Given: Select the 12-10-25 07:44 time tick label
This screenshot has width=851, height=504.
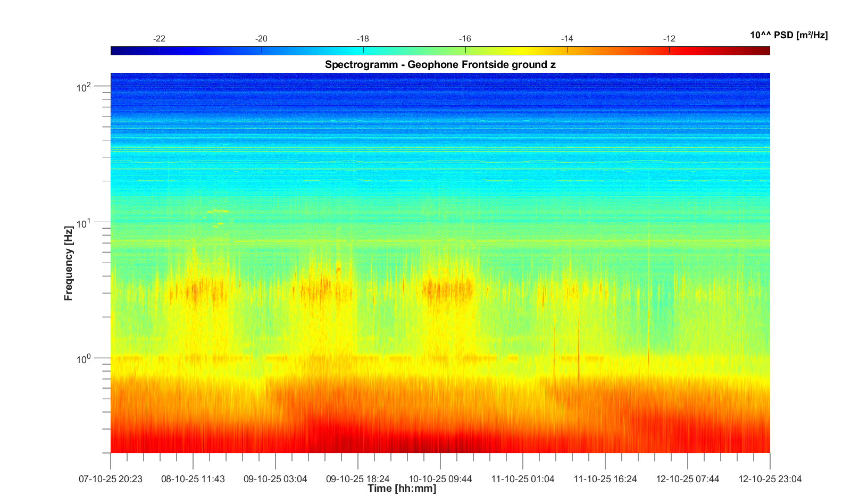Looking at the screenshot, I should click(x=688, y=479).
